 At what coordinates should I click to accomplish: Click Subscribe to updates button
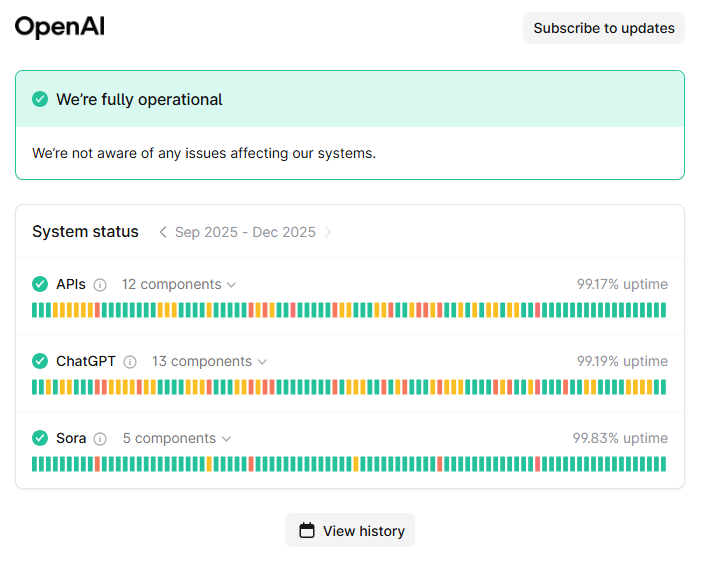pyautogui.click(x=603, y=28)
